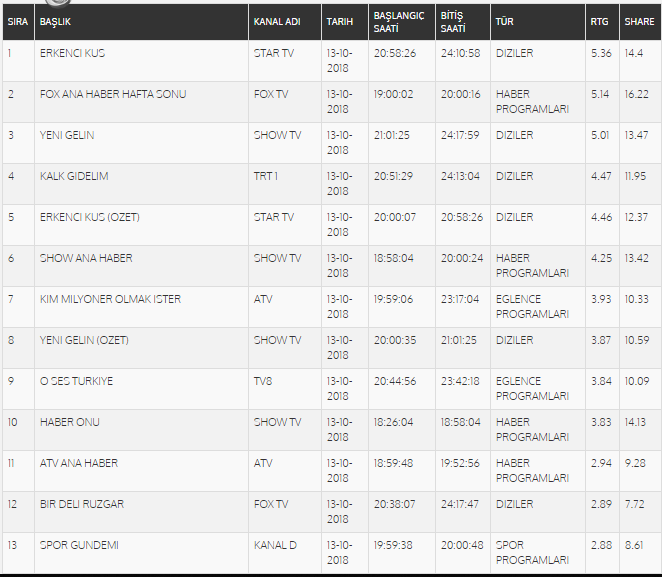Click RTG value 3.93
The image size is (662, 577).
(x=601, y=299)
